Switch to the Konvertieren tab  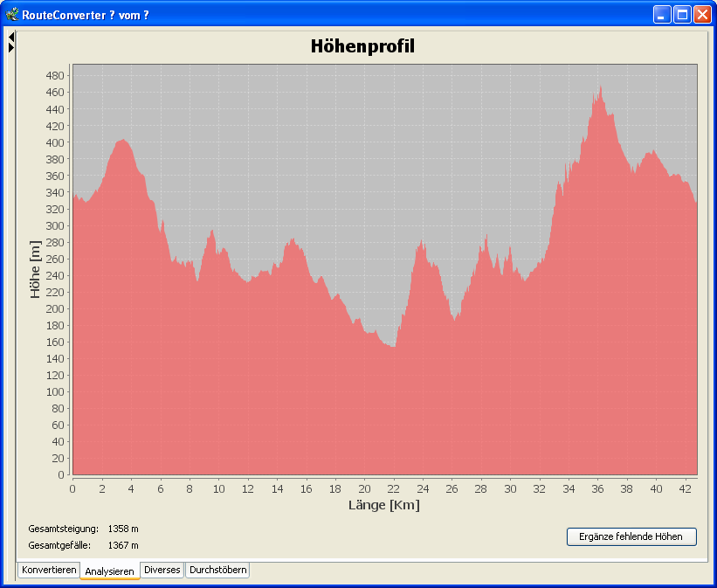pos(49,570)
